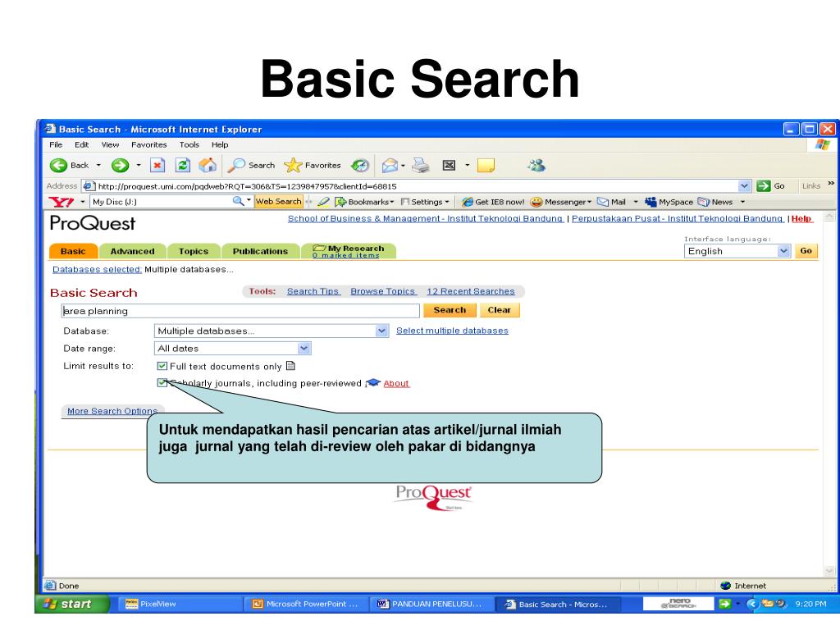Click the green Forward arrow button
840x630 pixels.
[x=120, y=166]
